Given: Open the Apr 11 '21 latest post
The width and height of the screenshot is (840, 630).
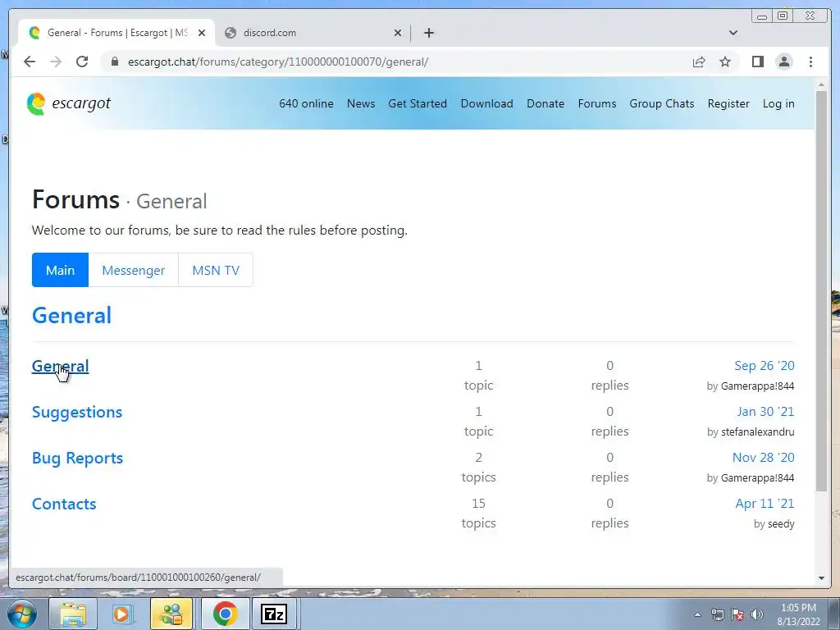Looking at the screenshot, I should click(x=765, y=504).
